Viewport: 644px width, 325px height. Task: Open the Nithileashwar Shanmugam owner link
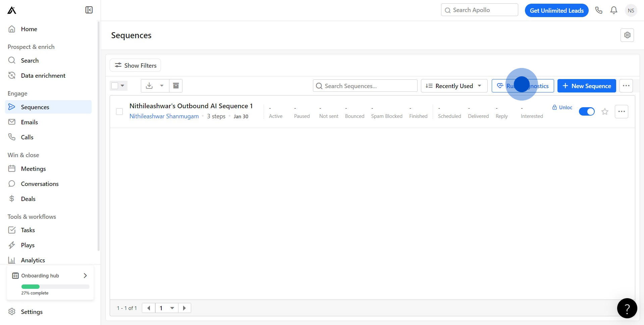point(164,116)
